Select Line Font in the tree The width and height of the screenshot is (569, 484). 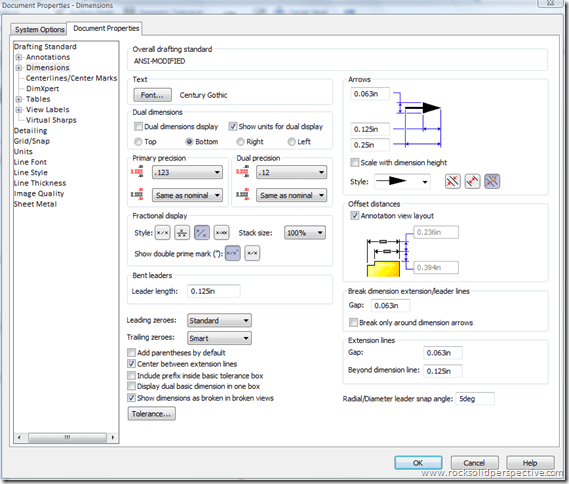pyautogui.click(x=30, y=162)
